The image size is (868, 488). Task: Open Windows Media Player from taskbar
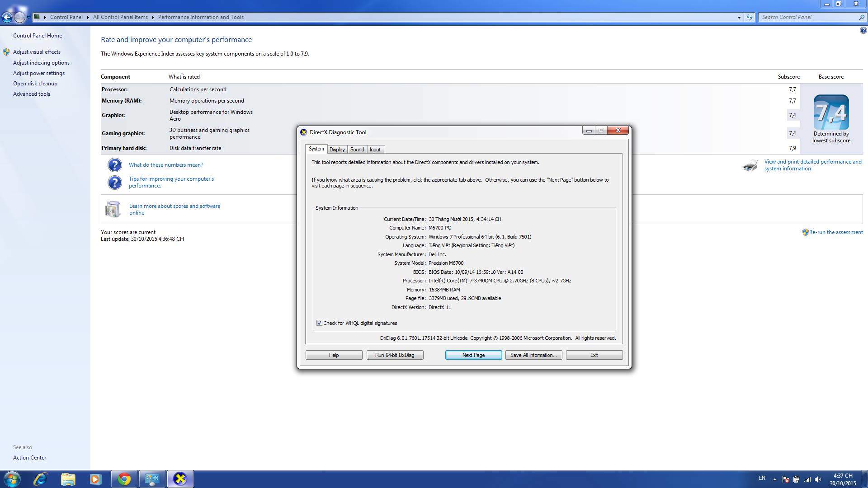click(95, 479)
